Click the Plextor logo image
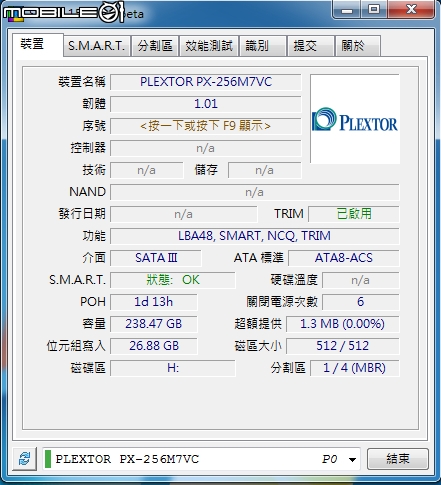This screenshot has width=441, height=485. (x=355, y=119)
